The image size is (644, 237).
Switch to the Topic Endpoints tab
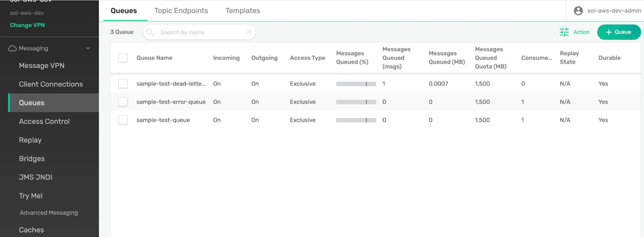(x=181, y=11)
